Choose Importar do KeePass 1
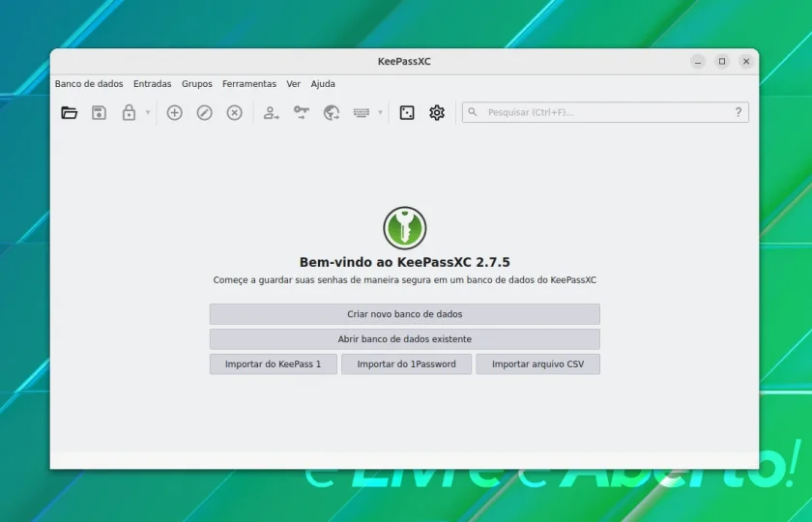 tap(274, 364)
